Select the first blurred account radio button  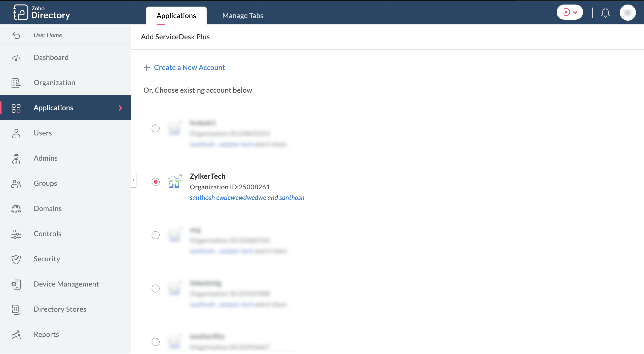pos(156,128)
